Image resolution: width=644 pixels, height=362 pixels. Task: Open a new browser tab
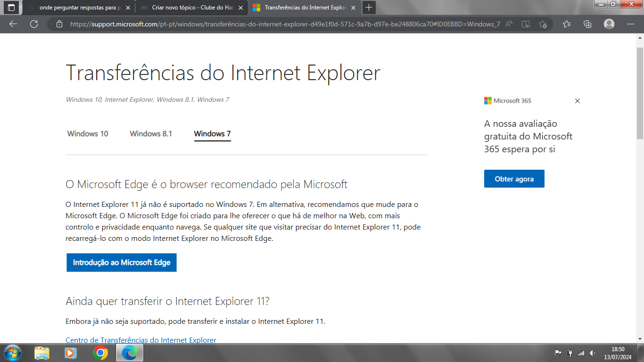[x=369, y=8]
